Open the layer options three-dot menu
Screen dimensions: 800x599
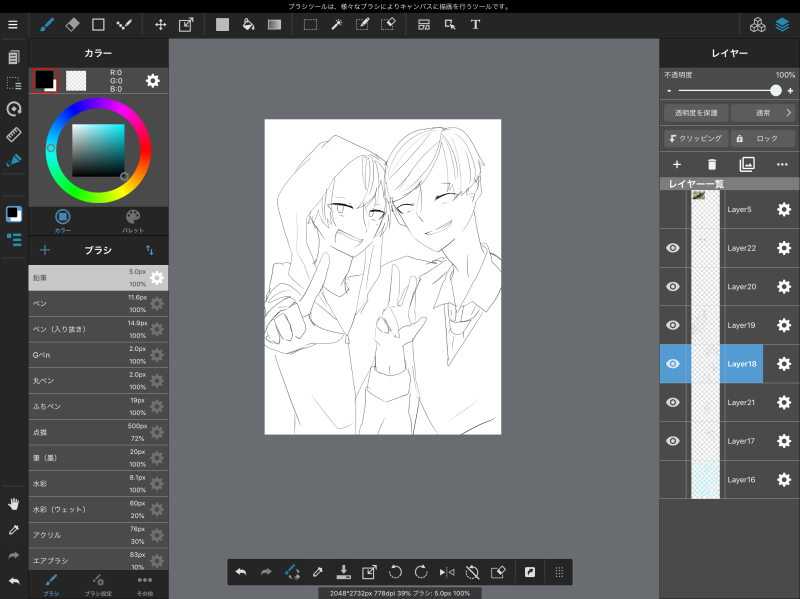click(x=782, y=164)
